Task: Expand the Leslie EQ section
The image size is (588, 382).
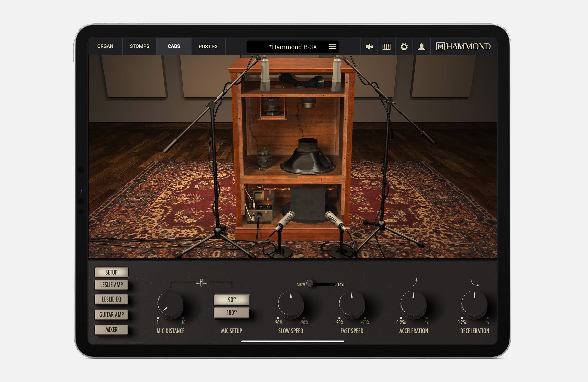Action: coord(111,300)
